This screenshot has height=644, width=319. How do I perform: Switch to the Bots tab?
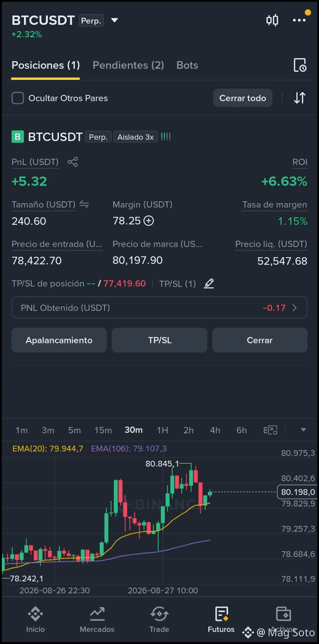(187, 65)
